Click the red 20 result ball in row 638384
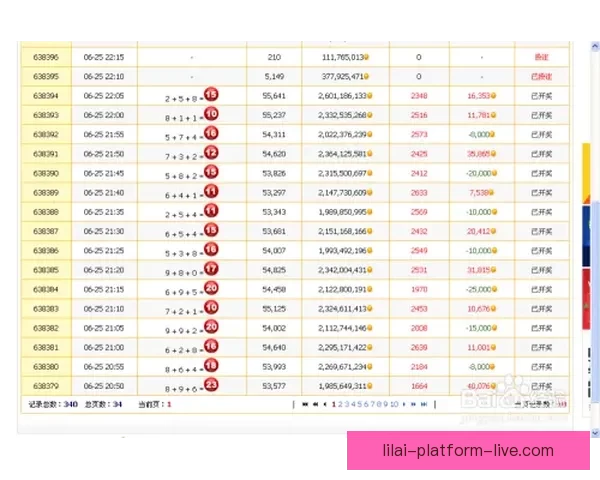This screenshot has width=600, height=480. tap(211, 288)
